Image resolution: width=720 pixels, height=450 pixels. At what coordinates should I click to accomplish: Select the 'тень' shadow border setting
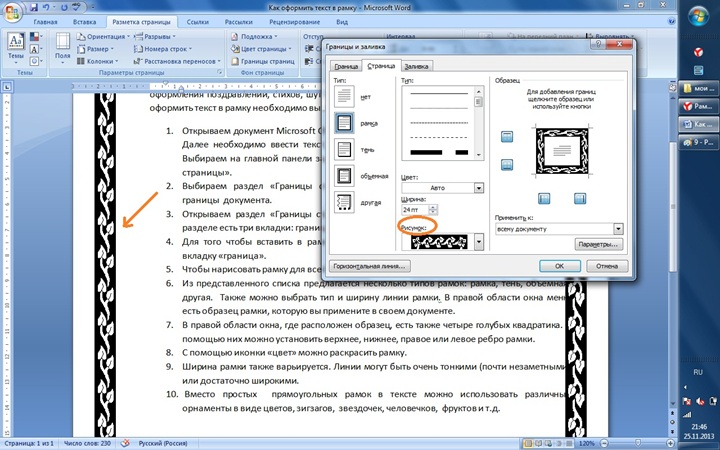pyautogui.click(x=344, y=150)
